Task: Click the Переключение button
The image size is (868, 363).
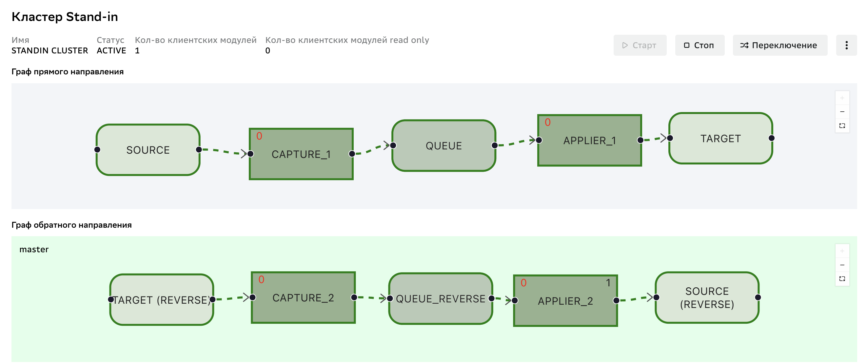Action: (x=780, y=45)
